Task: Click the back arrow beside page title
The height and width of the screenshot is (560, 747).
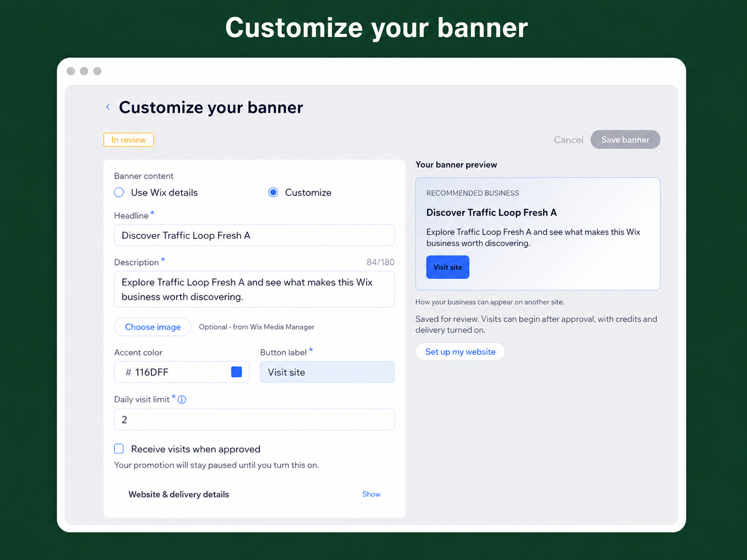Action: [108, 107]
